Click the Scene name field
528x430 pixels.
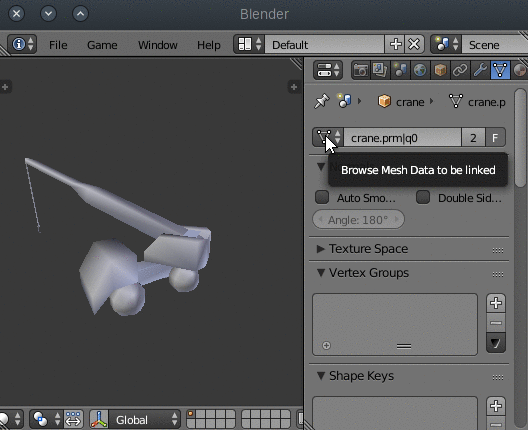point(494,44)
